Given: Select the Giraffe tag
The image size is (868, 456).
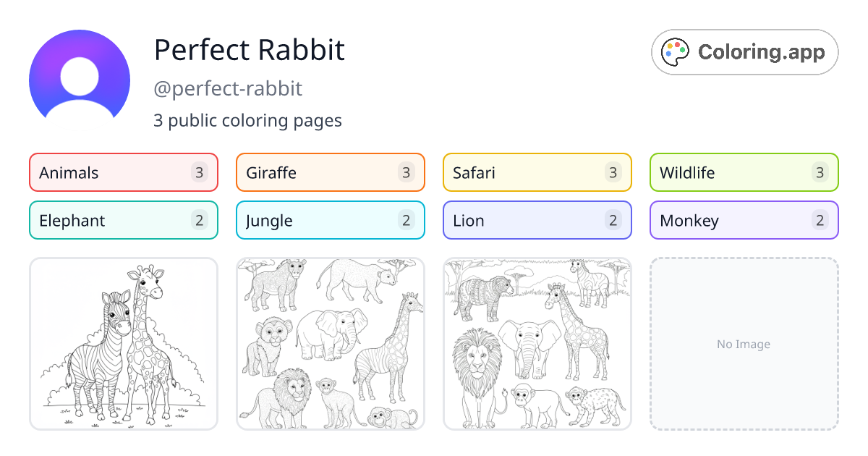Looking at the screenshot, I should coord(330,172).
